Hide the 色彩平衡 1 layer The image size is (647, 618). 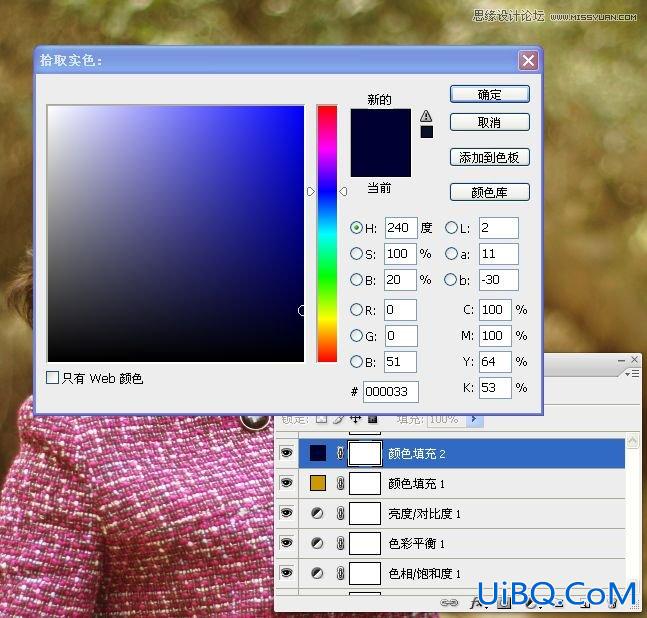pyautogui.click(x=286, y=543)
